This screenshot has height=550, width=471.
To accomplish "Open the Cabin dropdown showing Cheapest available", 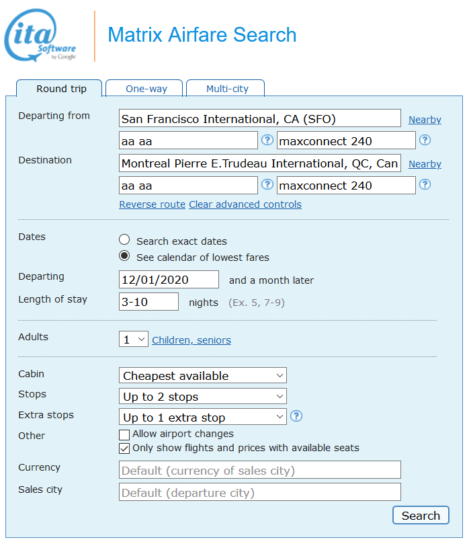I will pos(203,376).
